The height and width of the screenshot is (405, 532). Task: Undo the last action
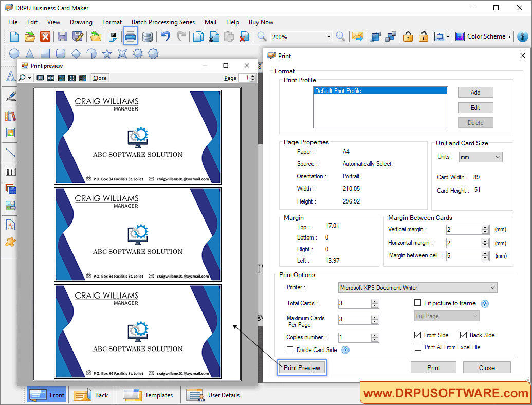click(166, 36)
